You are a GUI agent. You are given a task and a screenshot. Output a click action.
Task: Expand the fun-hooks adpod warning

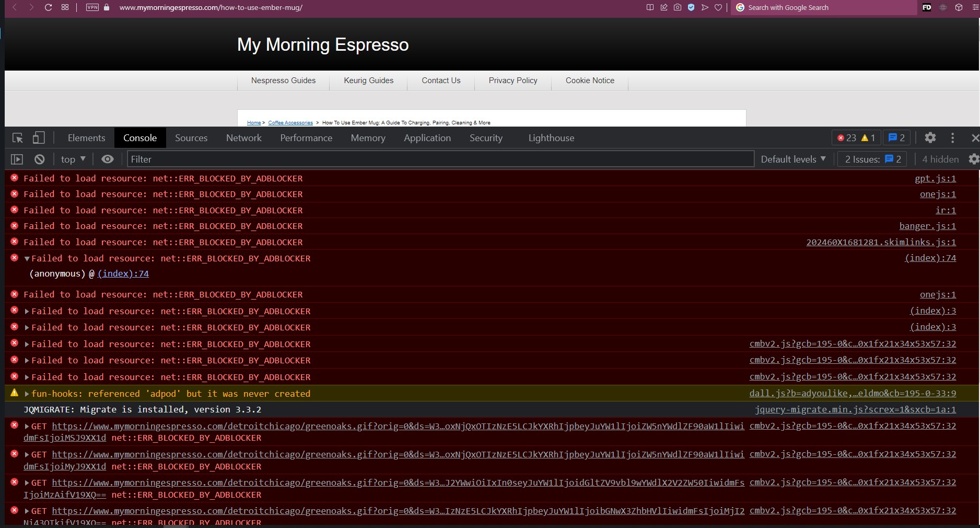(x=27, y=394)
